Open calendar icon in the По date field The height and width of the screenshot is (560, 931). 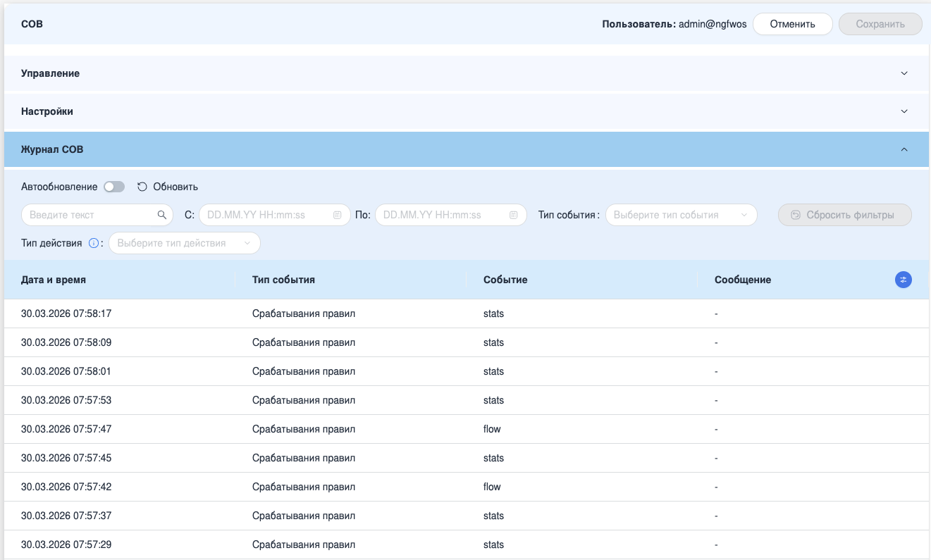[514, 215]
